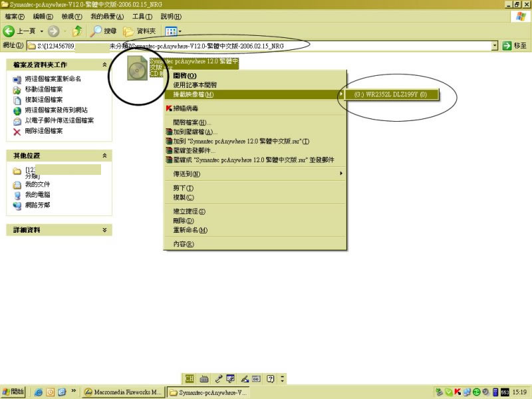
Task: Launch Internet Explorer from Quick Launch
Action: [39, 392]
